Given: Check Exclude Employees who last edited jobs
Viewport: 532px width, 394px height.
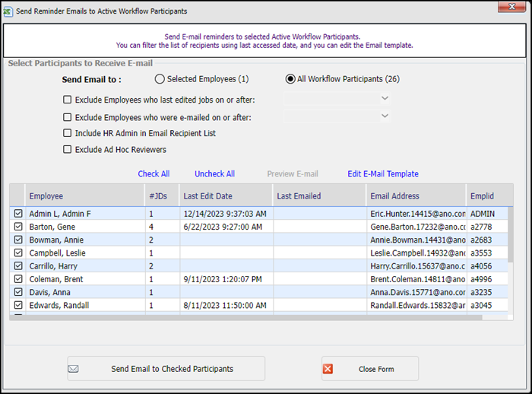Looking at the screenshot, I should point(68,100).
